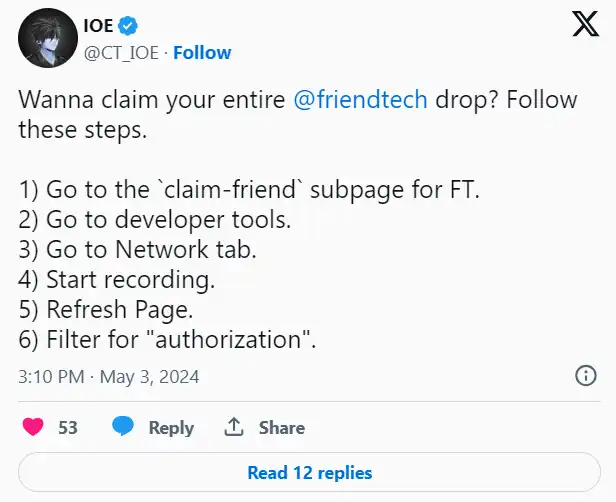The image size is (616, 502).
Task: Click step 3 Go to Network tab text
Action: 137,250
